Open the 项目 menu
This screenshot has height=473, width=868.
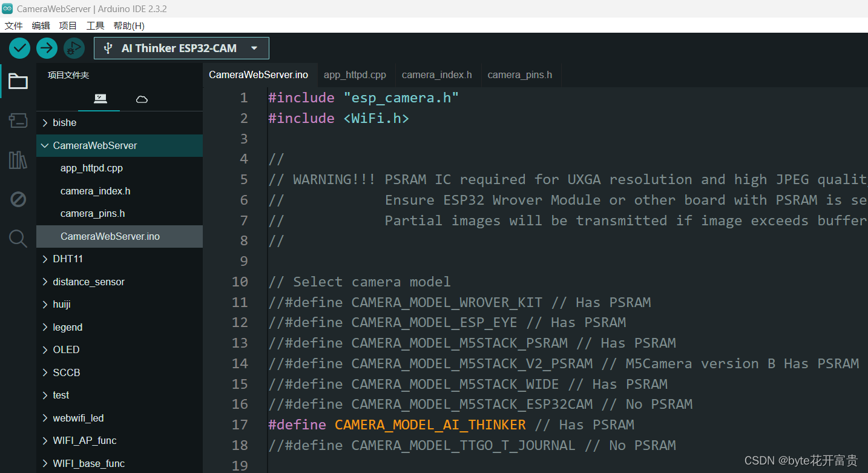pyautogui.click(x=68, y=25)
